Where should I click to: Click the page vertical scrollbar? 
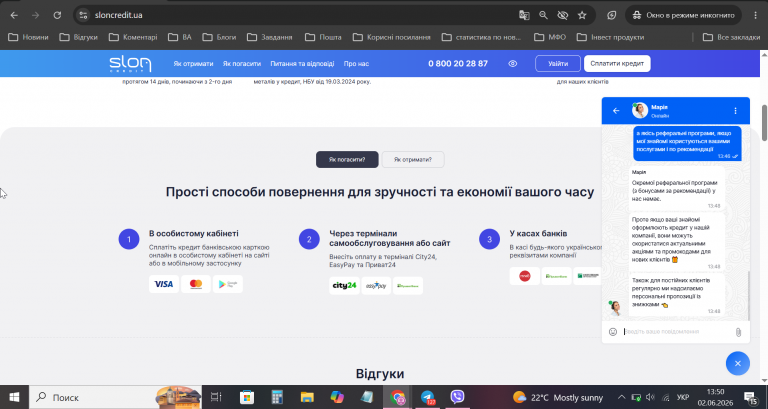764,122
